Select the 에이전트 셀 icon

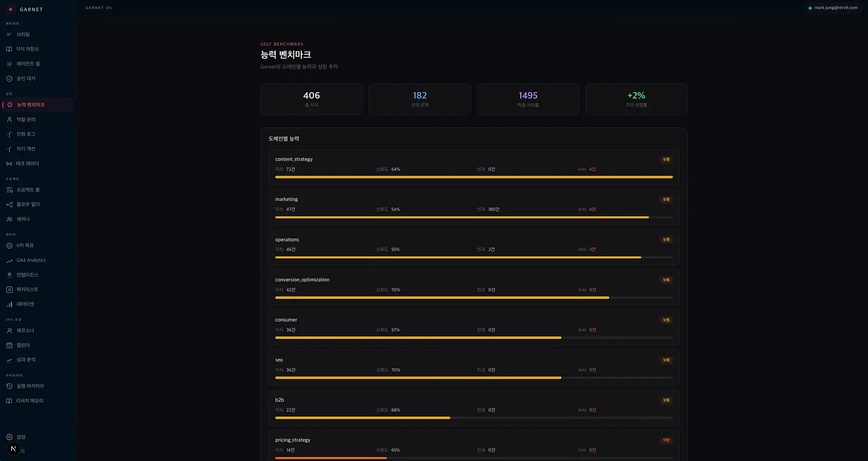click(x=9, y=64)
